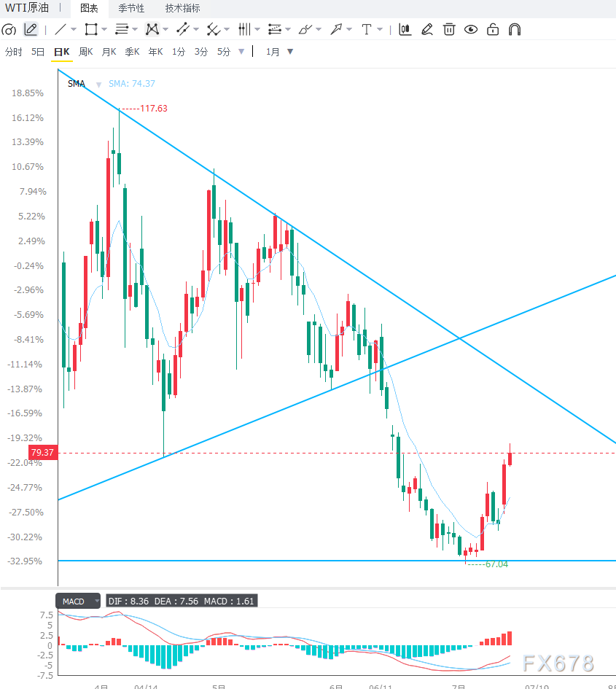Select the trend channel line tool
The image size is (616, 689).
[x=183, y=29]
